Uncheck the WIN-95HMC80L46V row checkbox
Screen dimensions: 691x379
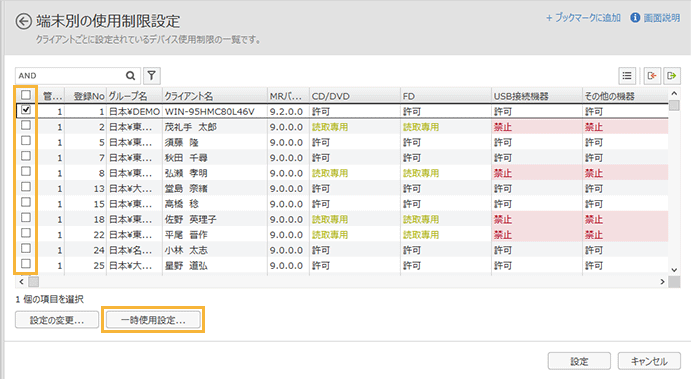tap(26, 110)
